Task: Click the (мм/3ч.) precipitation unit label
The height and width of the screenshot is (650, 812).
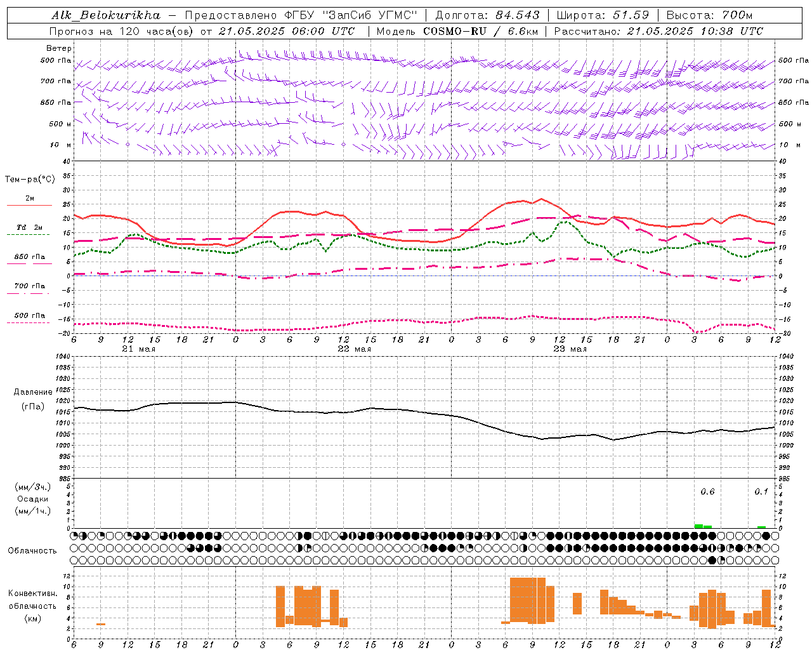Action: click(33, 487)
